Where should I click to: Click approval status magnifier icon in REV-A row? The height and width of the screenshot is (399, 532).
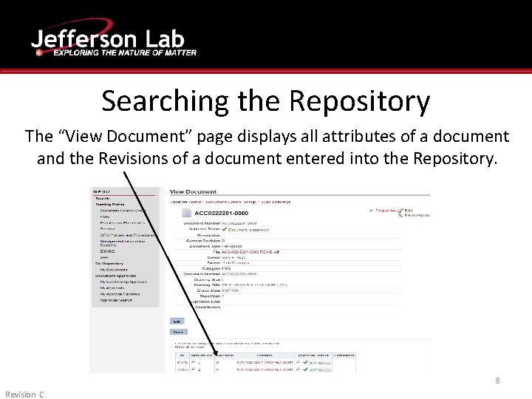pos(299,369)
